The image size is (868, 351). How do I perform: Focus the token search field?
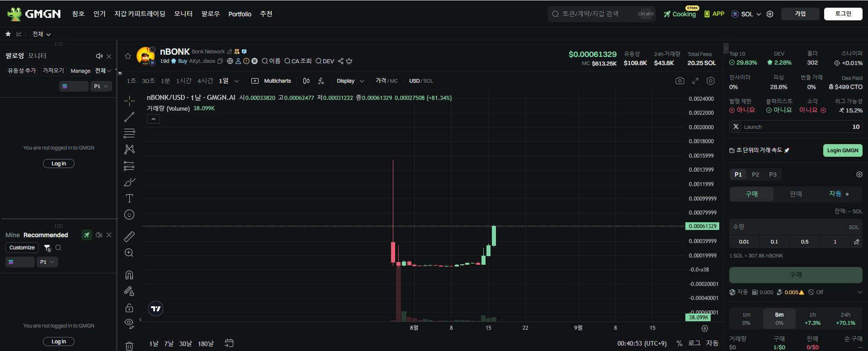[x=601, y=14]
